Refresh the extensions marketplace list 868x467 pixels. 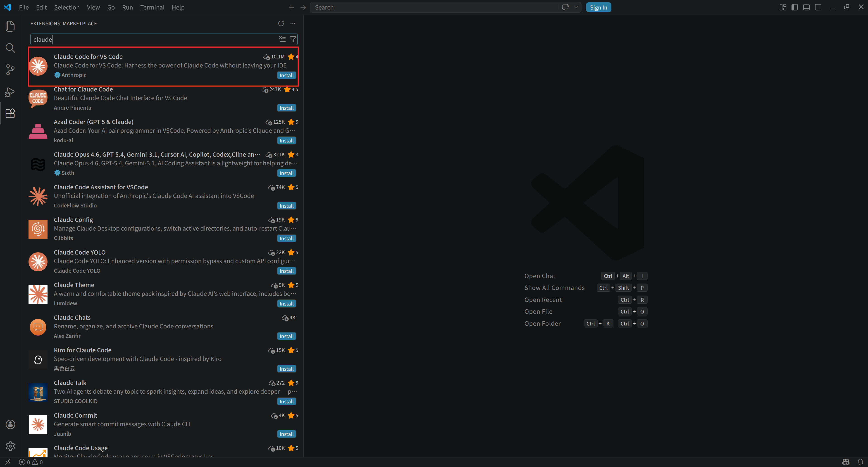click(281, 23)
